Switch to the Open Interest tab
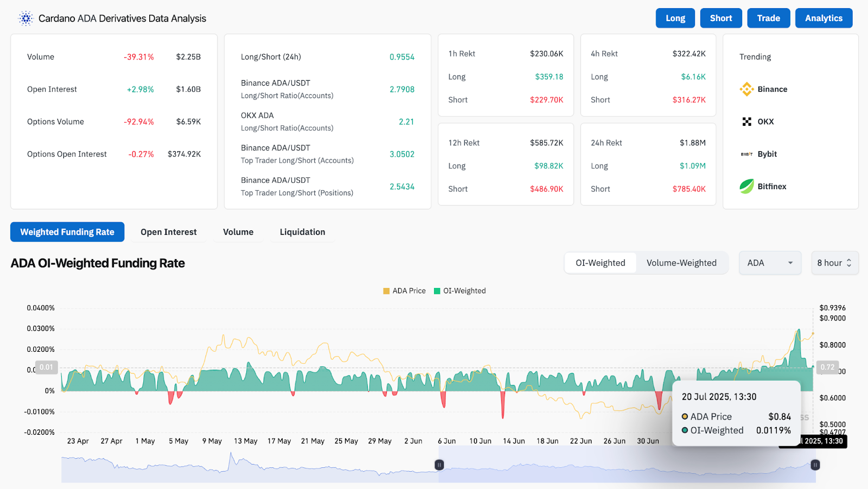The width and height of the screenshot is (868, 489). coord(168,232)
